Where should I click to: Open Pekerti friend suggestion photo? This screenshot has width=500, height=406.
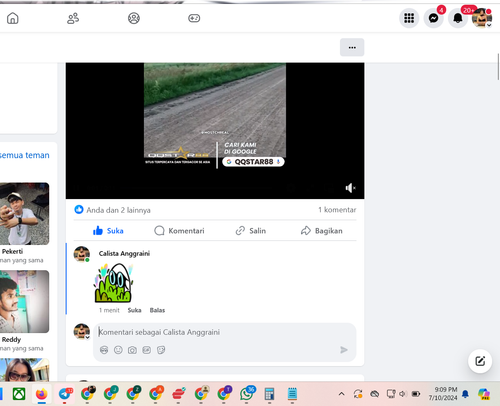tap(24, 214)
